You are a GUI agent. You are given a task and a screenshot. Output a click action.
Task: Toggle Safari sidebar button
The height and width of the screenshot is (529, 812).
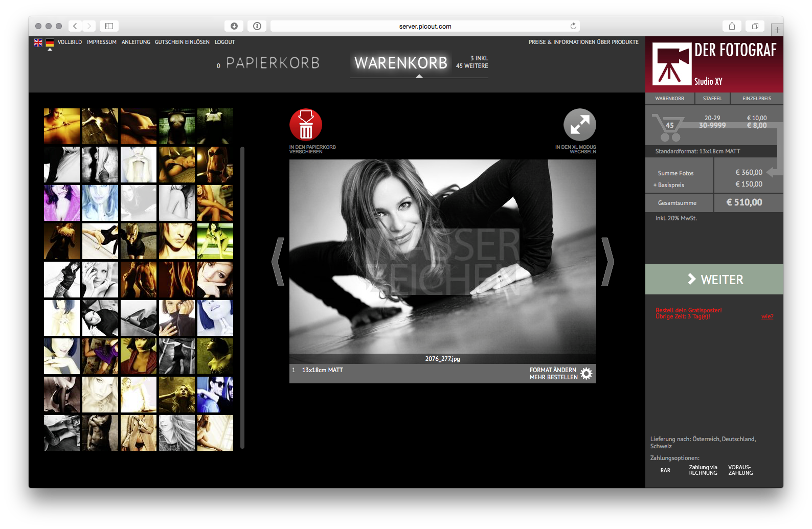tap(109, 26)
